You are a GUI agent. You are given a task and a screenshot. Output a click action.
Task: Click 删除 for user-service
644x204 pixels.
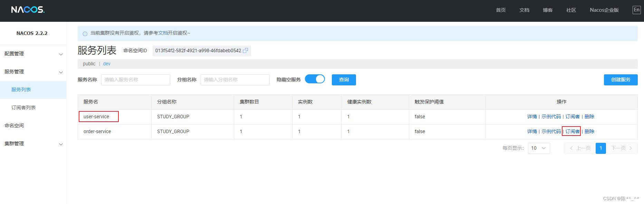click(x=589, y=117)
